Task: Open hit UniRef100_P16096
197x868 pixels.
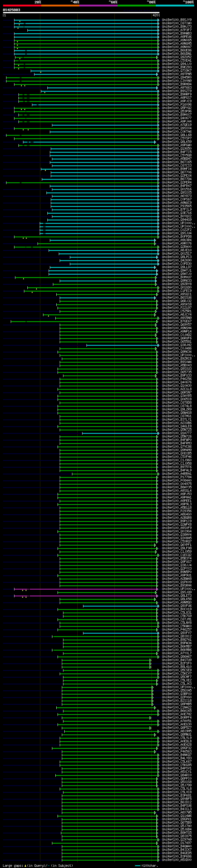Action: [x=177, y=104]
